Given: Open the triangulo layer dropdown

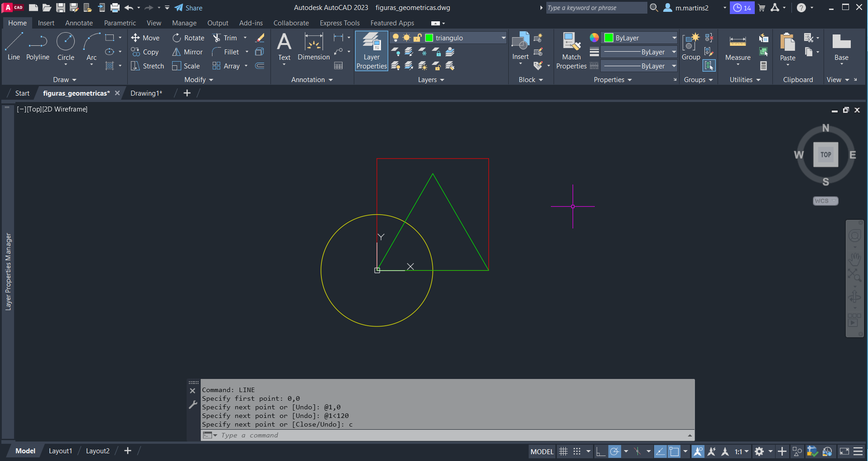Looking at the screenshot, I should 503,38.
